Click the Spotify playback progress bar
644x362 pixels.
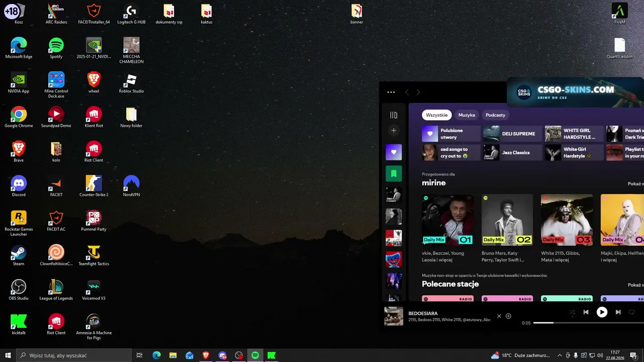(x=589, y=323)
